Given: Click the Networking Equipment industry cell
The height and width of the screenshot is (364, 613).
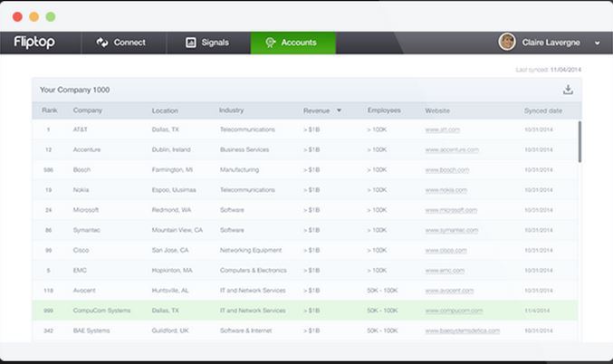Looking at the screenshot, I should (251, 250).
